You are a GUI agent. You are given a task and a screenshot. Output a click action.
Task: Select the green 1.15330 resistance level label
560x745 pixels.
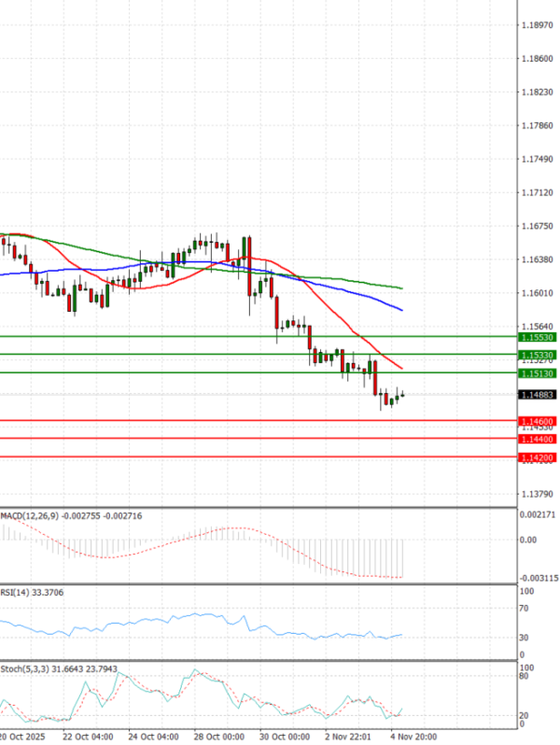(539, 355)
